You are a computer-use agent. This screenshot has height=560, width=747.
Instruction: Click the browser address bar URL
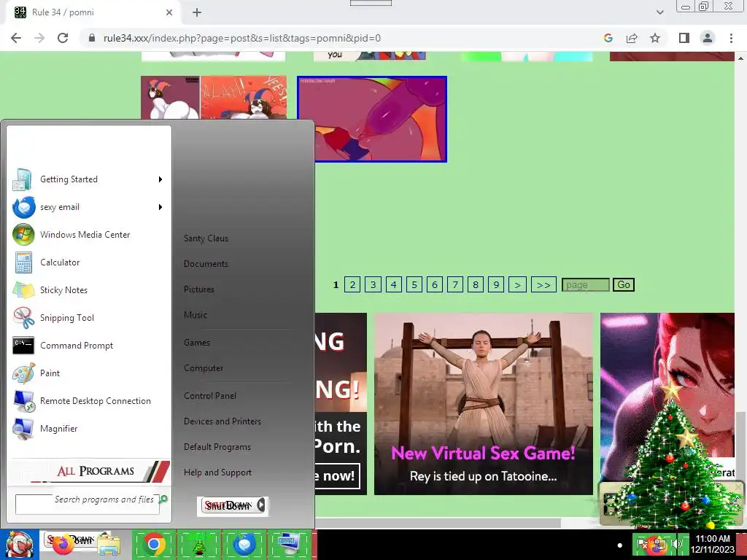tap(242, 38)
